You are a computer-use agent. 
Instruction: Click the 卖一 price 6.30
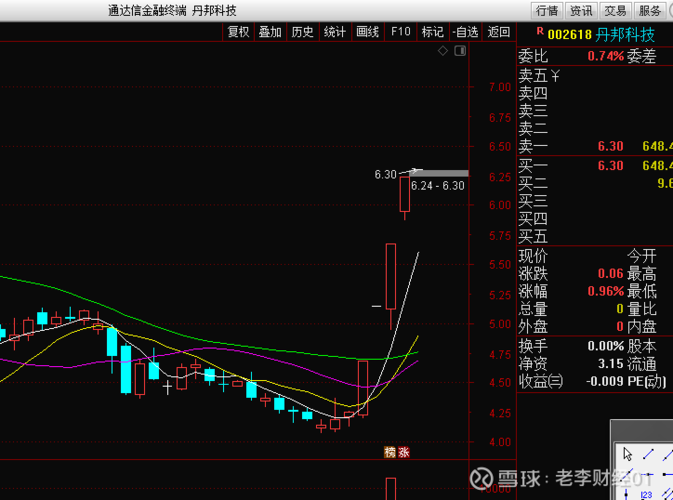pos(610,146)
